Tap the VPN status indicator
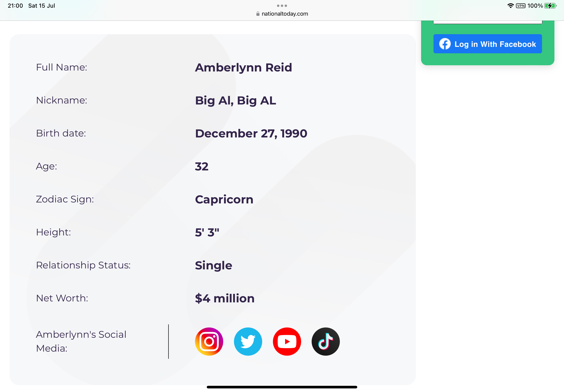 (521, 6)
